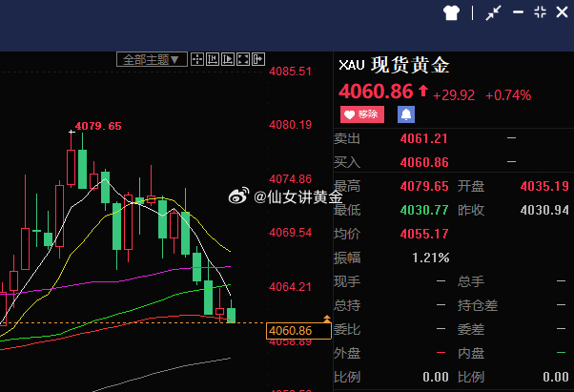Click the 现手 label
The width and height of the screenshot is (574, 392).
click(x=347, y=281)
